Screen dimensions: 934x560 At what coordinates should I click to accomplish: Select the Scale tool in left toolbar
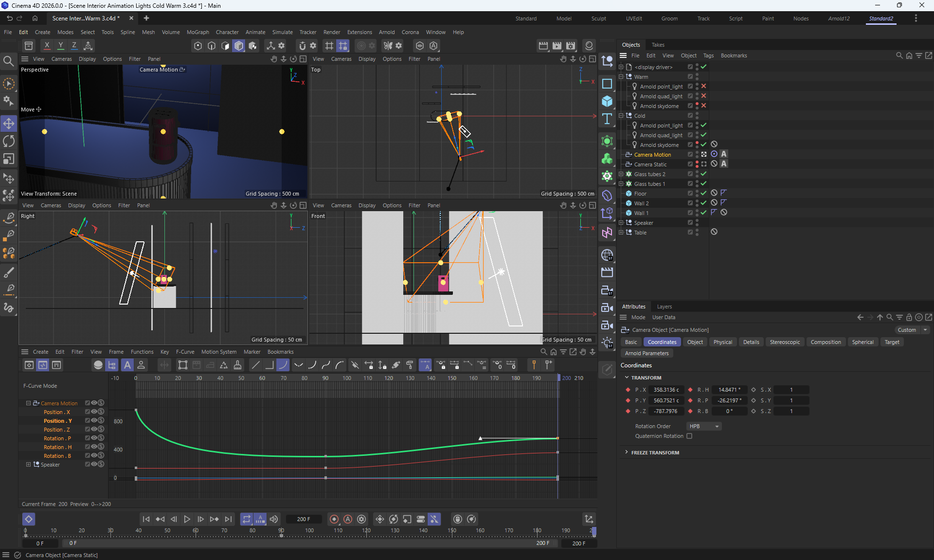click(9, 160)
